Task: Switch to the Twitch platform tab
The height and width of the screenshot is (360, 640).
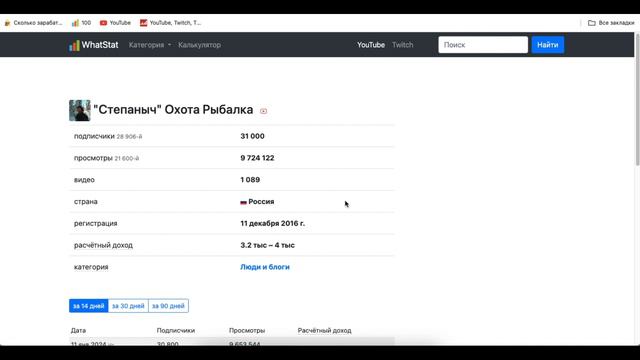Action: [x=402, y=45]
